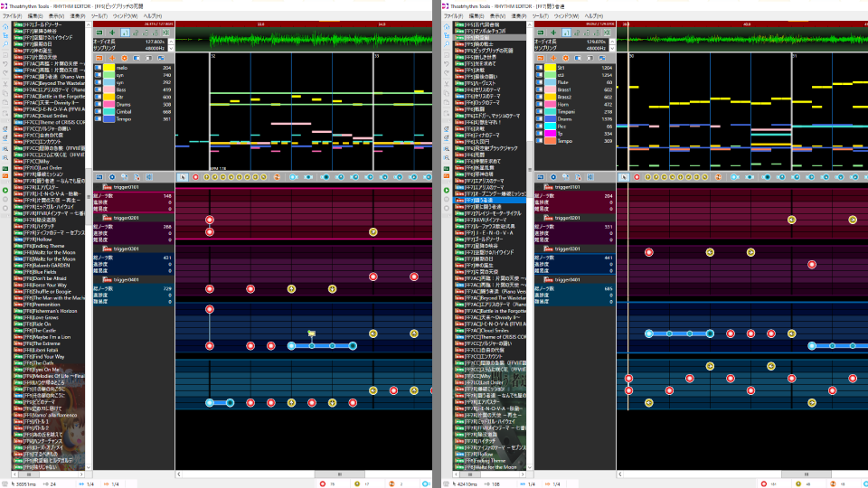Viewport: 868px width, 488px height.
Task: Click left arrow of left window timeline scrollbar
Action: [179, 474]
